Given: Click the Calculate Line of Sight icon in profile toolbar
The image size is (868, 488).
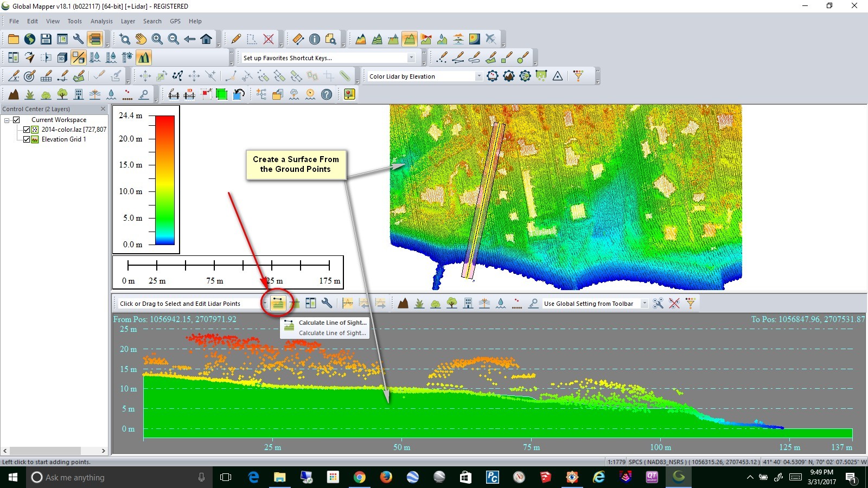Looking at the screenshot, I should point(278,303).
